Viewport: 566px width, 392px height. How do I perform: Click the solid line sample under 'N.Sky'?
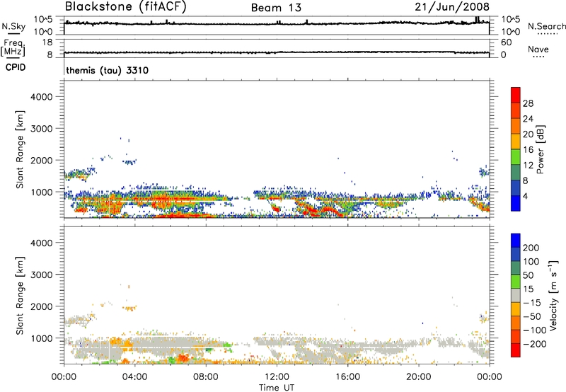pyautogui.click(x=13, y=33)
